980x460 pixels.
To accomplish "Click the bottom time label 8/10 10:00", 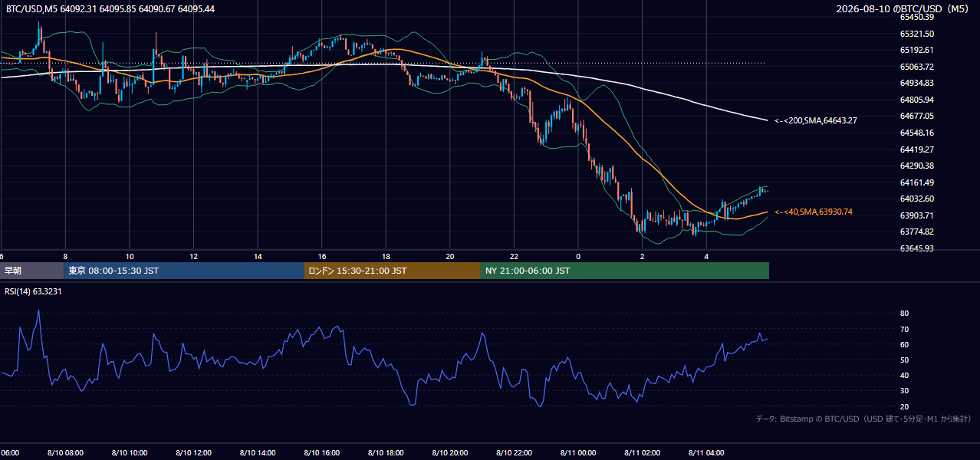I will (130, 453).
